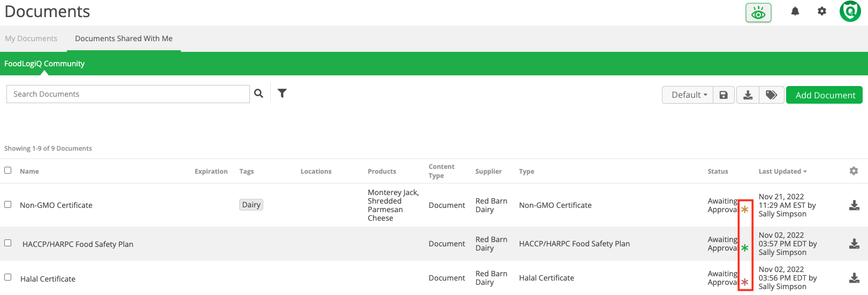Check the Halal Certificate row checkbox
The width and height of the screenshot is (868, 295).
tap(7, 277)
